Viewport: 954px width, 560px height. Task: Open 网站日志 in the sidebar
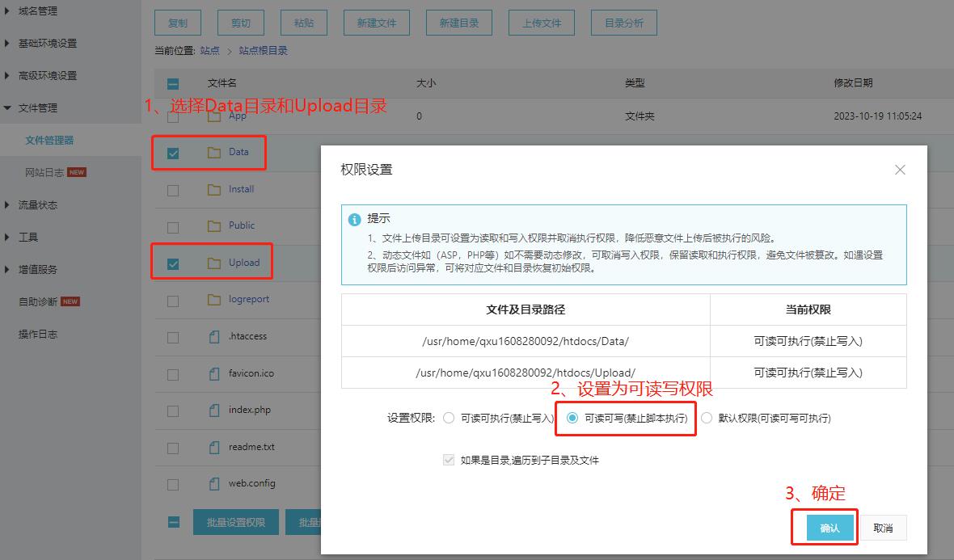tap(45, 173)
